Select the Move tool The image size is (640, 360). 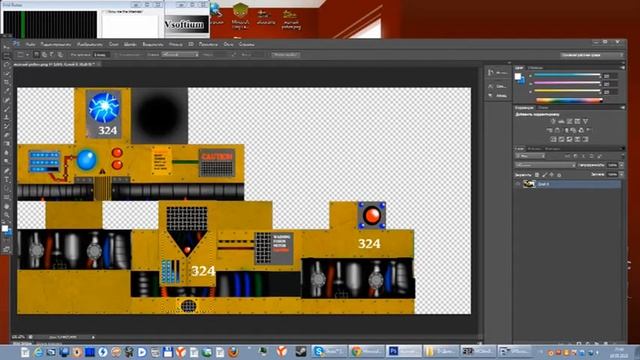[7, 47]
